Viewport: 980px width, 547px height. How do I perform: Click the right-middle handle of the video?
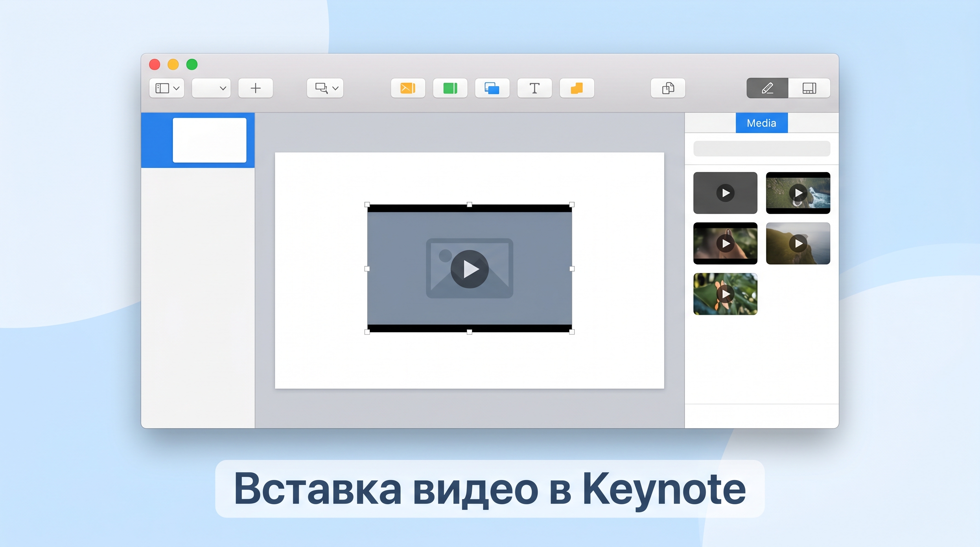click(572, 269)
